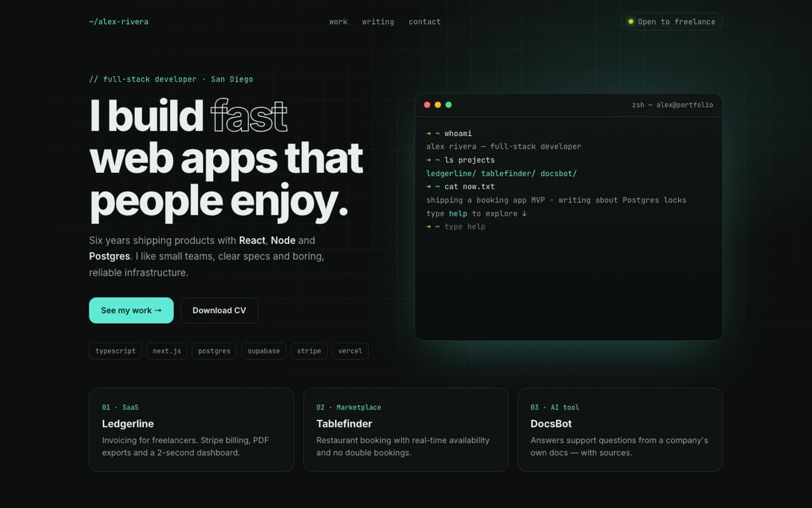Open the work nav link
This screenshot has height=508, width=812.
tap(338, 22)
